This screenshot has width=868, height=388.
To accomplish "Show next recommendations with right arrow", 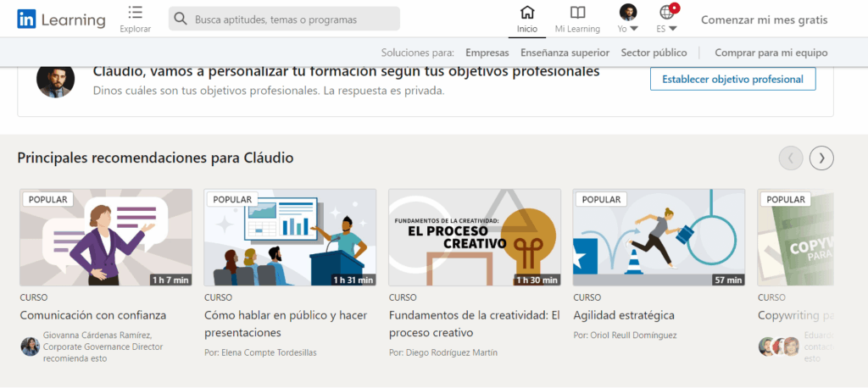I will tap(821, 158).
